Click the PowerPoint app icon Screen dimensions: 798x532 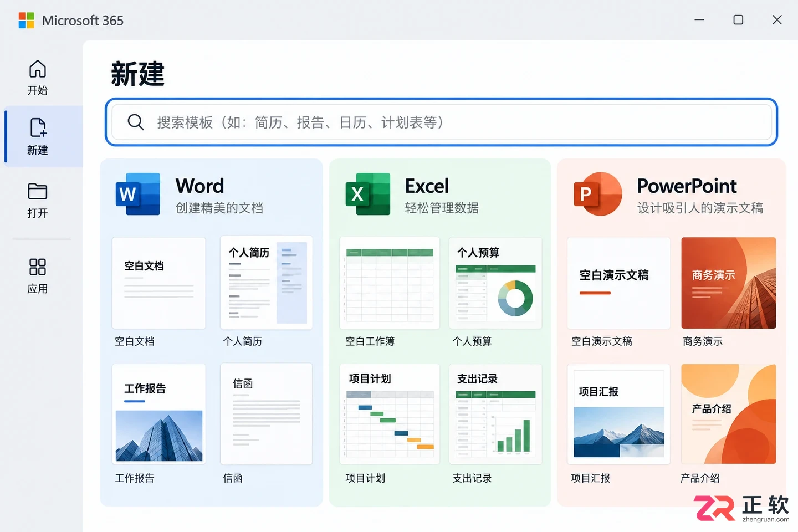(597, 194)
